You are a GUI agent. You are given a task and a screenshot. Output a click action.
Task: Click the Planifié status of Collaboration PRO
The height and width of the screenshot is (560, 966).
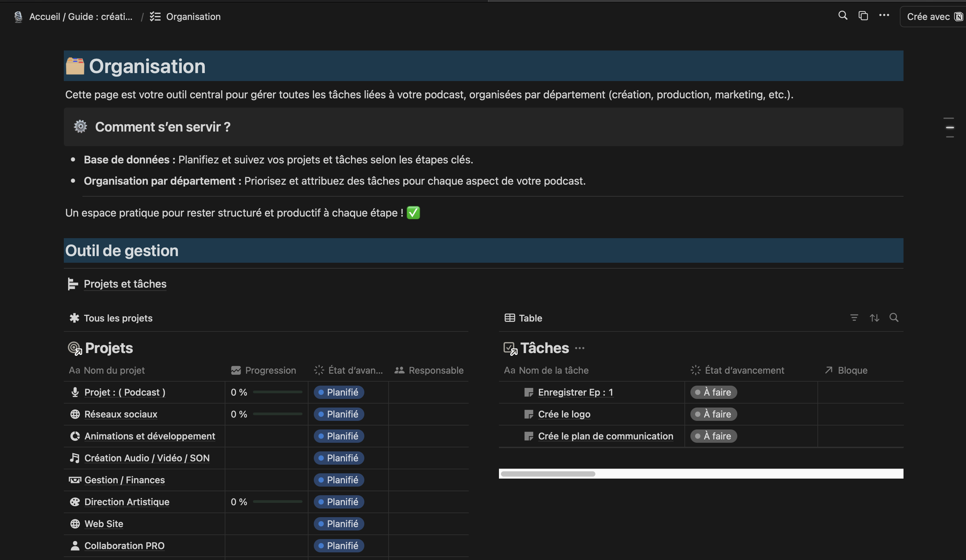339,545
